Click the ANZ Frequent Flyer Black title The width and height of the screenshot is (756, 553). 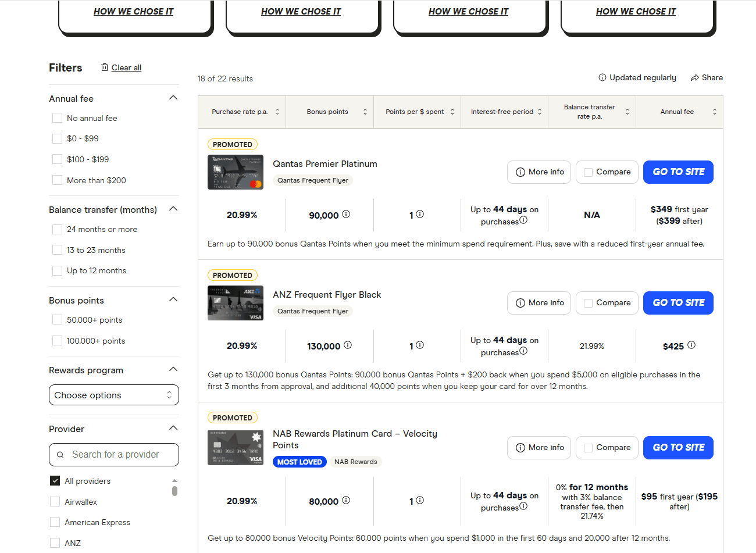pyautogui.click(x=327, y=295)
